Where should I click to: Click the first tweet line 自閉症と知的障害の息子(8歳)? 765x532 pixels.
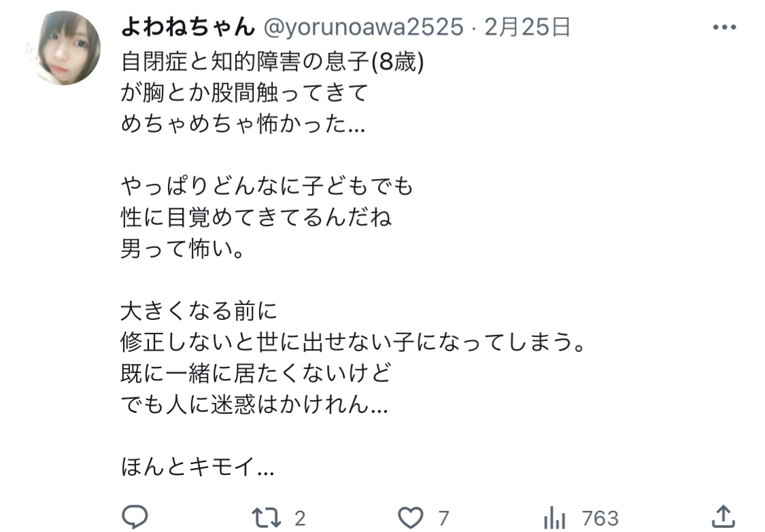(273, 62)
